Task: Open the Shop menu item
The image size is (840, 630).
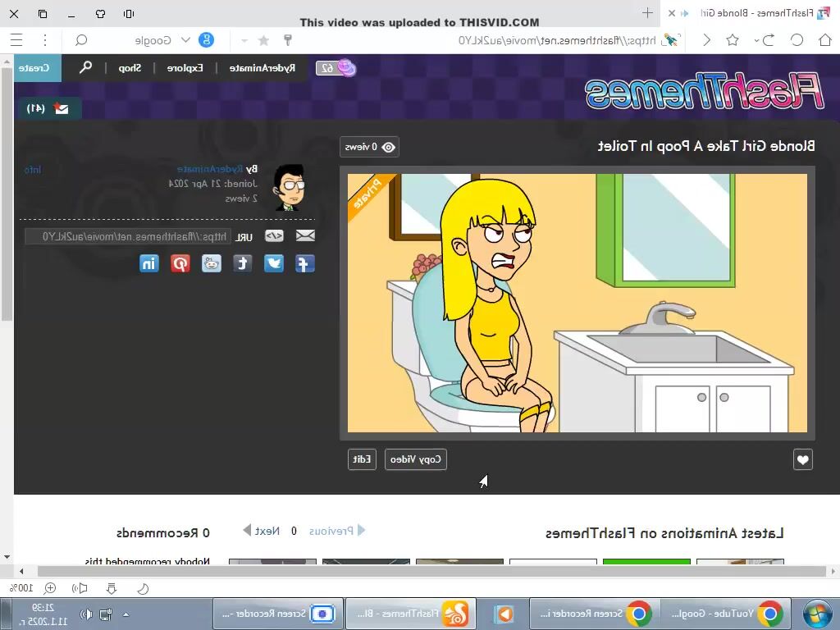Action: 130,68
